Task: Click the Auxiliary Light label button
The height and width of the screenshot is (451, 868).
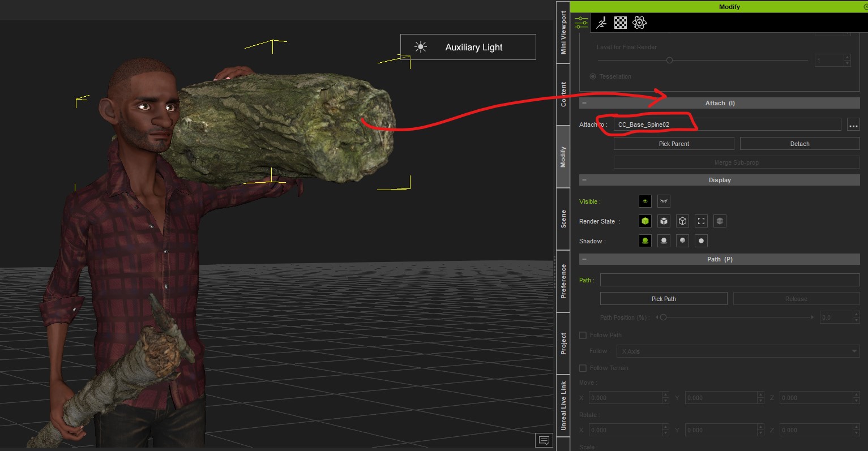Action: point(468,47)
